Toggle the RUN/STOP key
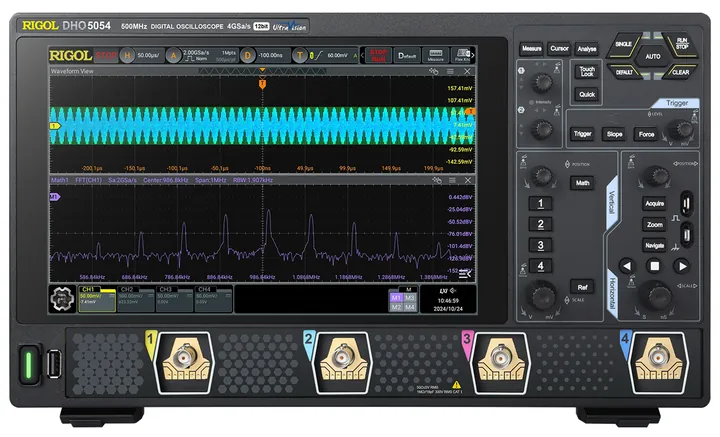720x437 pixels. (x=682, y=45)
